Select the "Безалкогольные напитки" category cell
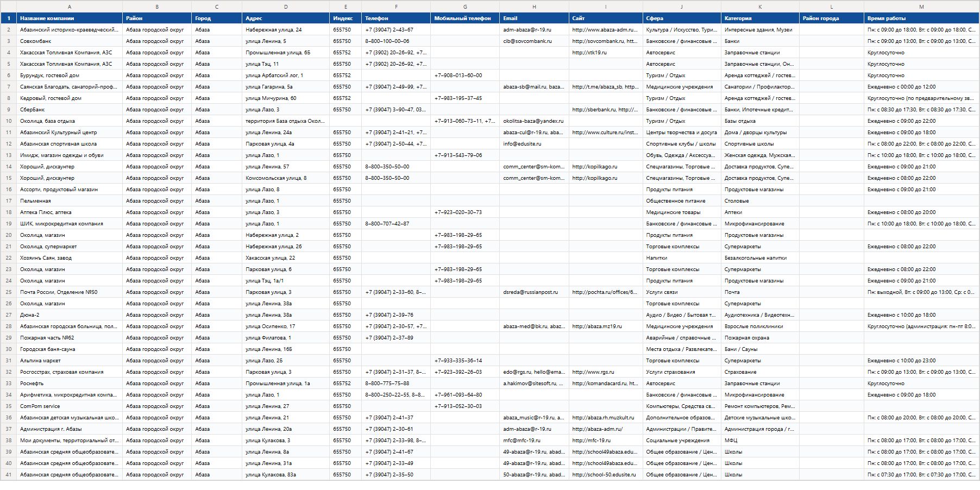The height and width of the screenshot is (490, 980). (760, 258)
